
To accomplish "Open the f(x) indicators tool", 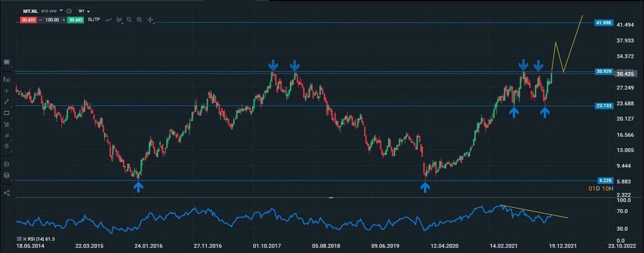I will pos(7,79).
